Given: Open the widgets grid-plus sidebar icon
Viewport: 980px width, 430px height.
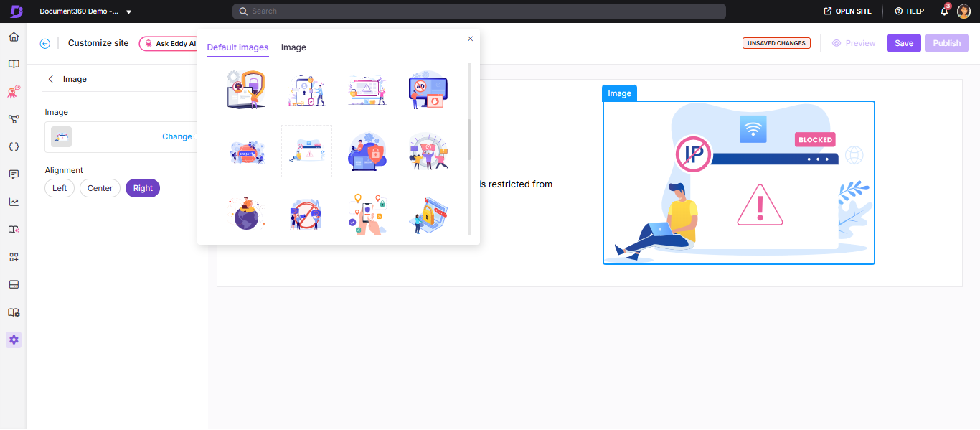Looking at the screenshot, I should point(14,257).
